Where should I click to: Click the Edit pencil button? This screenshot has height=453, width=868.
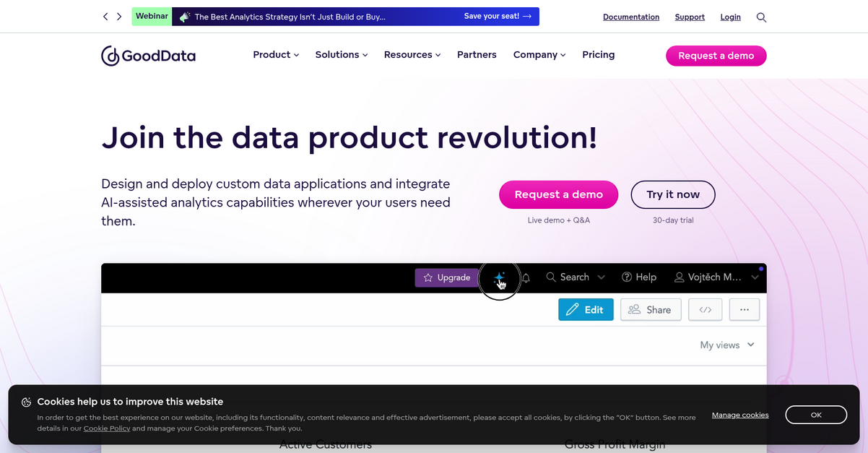[586, 309]
